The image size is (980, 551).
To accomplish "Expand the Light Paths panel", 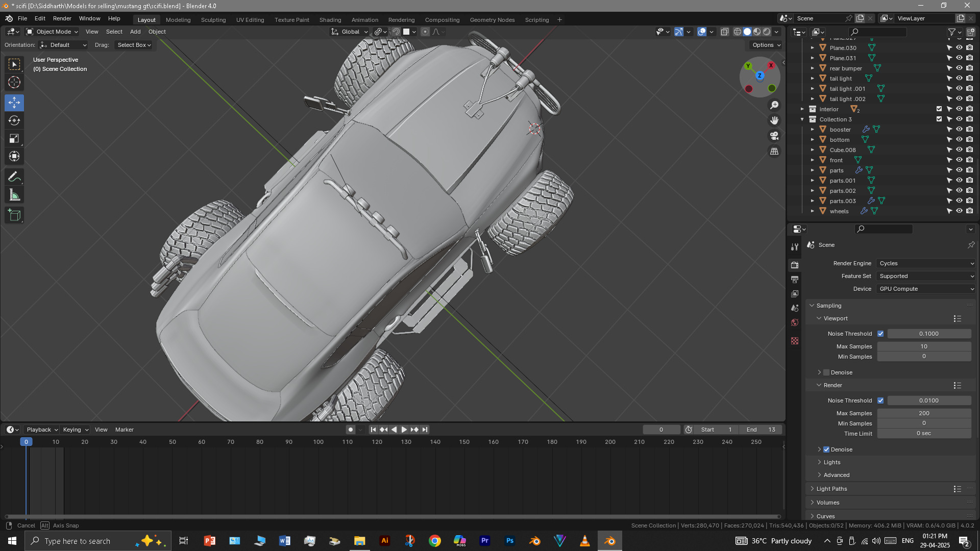I will [831, 489].
